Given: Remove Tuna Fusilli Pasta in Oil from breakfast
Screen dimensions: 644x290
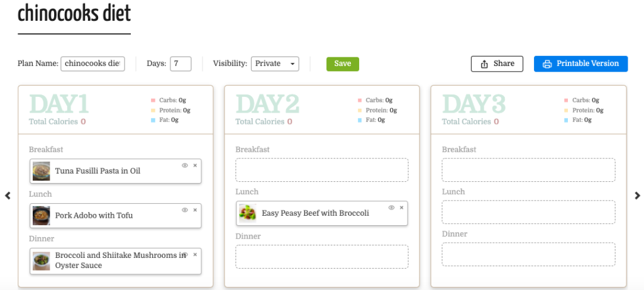Looking at the screenshot, I should click(x=195, y=165).
